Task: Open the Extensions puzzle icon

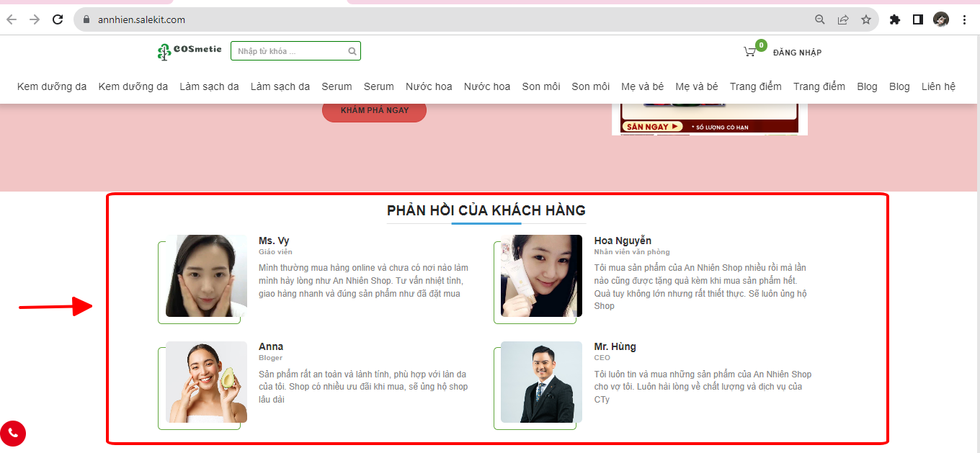Action: [895, 19]
